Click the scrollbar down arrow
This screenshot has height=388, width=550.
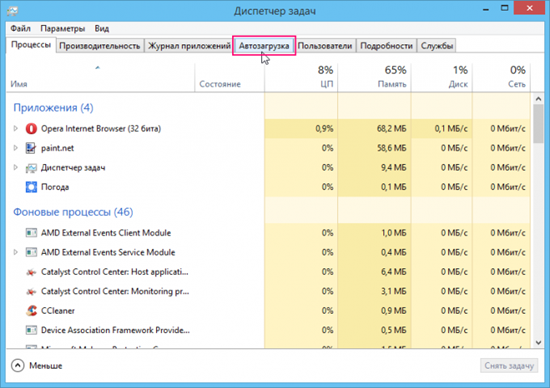pos(538,343)
